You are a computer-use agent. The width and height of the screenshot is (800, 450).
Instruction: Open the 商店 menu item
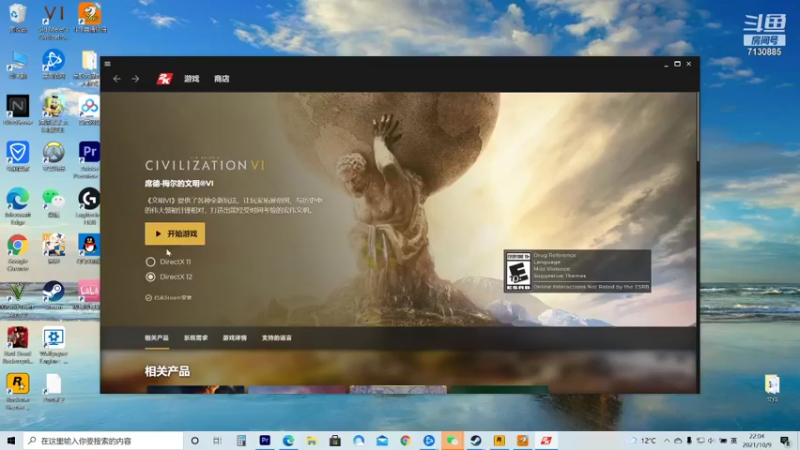point(221,79)
